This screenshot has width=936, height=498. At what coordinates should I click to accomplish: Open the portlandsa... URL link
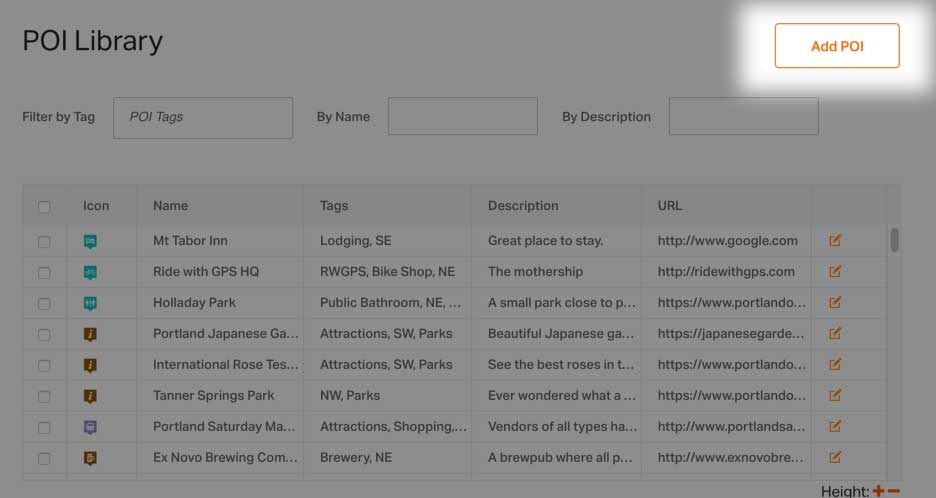(x=731, y=426)
